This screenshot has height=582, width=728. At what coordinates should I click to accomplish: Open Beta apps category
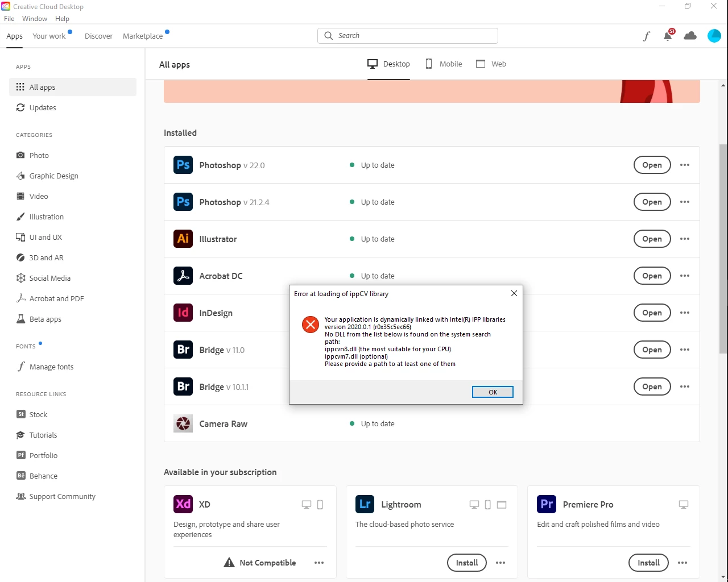(73, 319)
